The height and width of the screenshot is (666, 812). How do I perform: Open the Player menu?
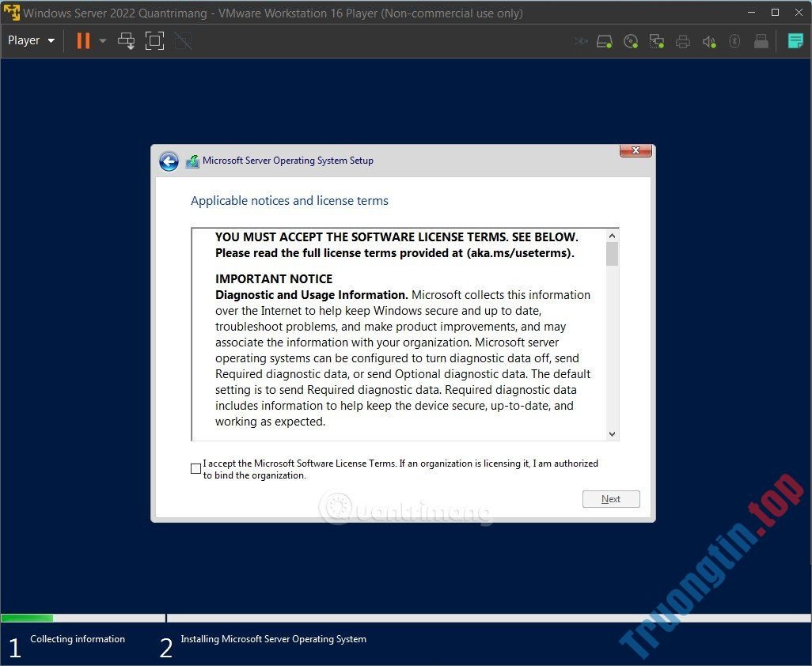[30, 40]
